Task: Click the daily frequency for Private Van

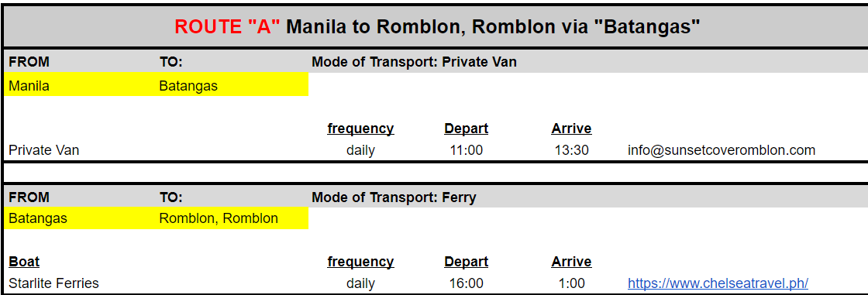Action: [x=360, y=150]
